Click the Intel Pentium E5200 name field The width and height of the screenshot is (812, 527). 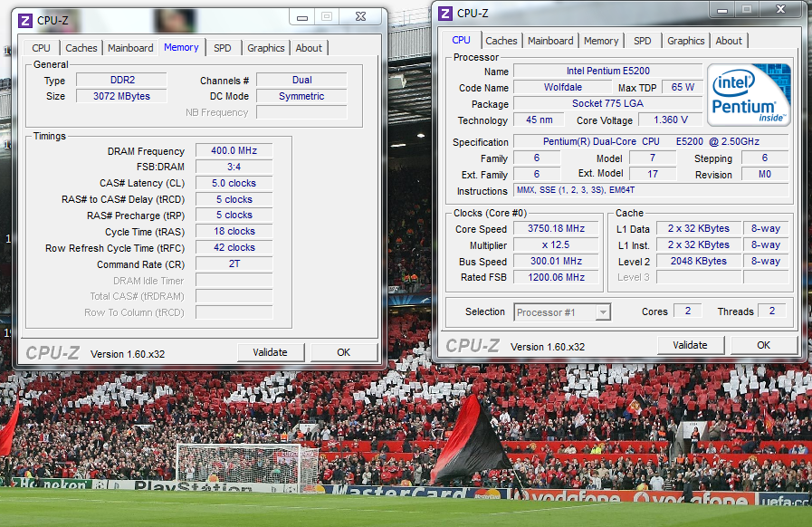pos(608,71)
